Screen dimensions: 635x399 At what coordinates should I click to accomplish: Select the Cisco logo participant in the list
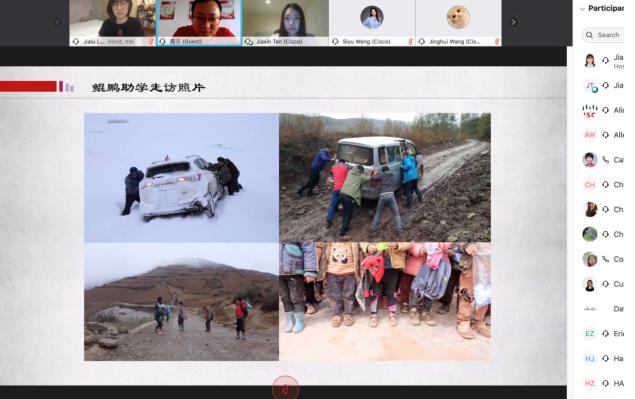click(590, 111)
